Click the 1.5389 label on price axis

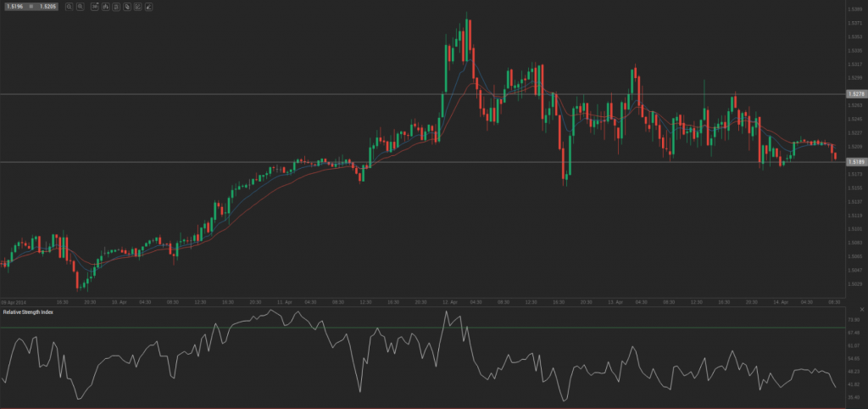pos(854,9)
